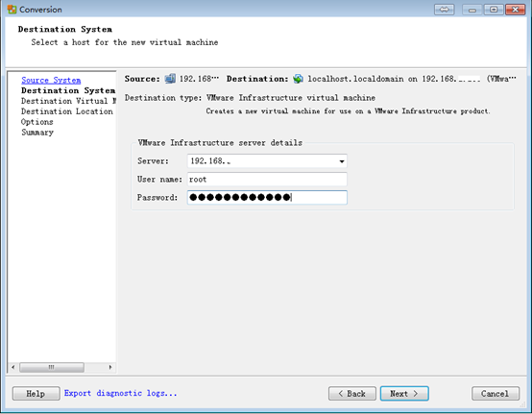
Task: Go to Source System step
Action: coord(51,81)
